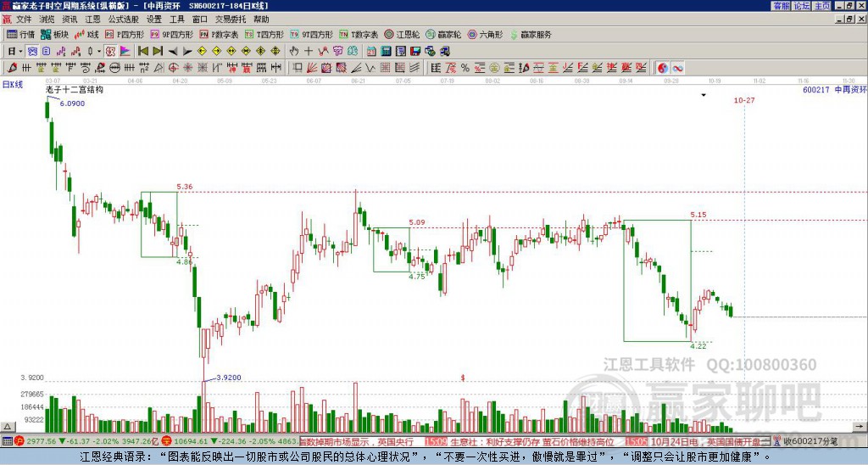Toggle the blue chart-mode button after 日
868x465 pixels.
[x=32, y=51]
